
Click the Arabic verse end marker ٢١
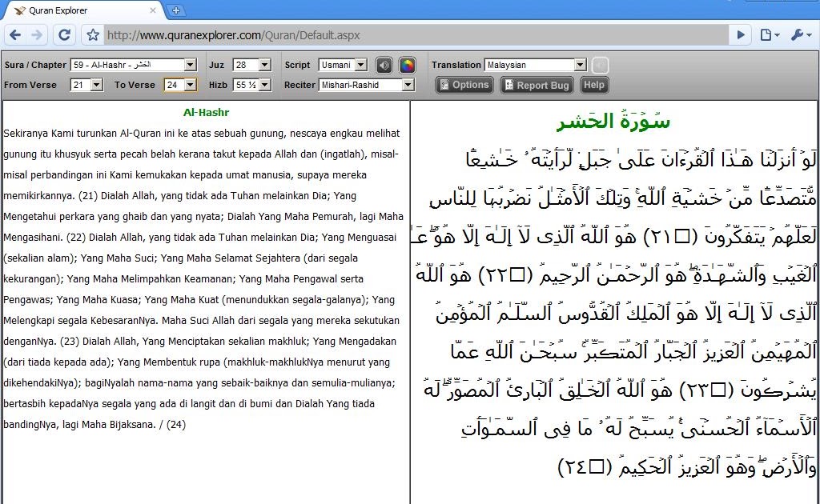(x=670, y=237)
